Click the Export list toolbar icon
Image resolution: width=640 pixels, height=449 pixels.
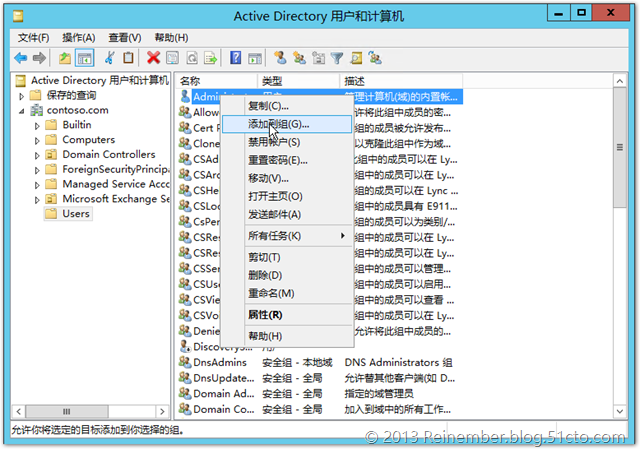[x=210, y=58]
